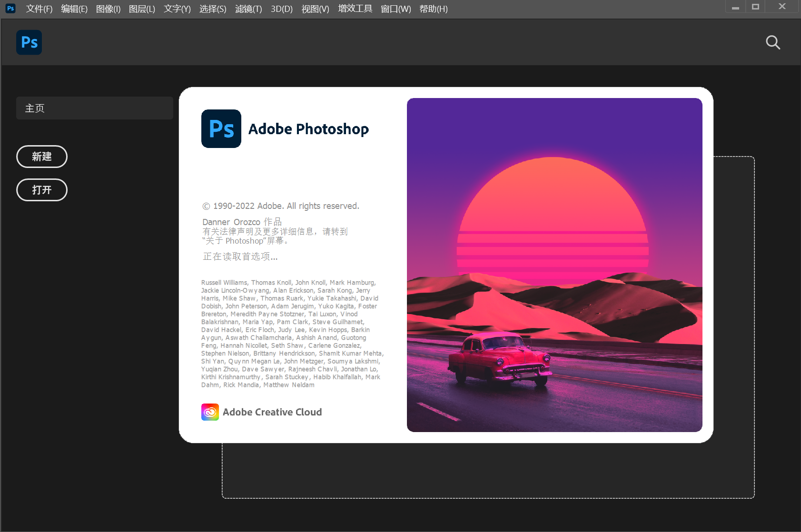Image resolution: width=801 pixels, height=532 pixels.
Task: Open the 图像(I) menu
Action: tap(109, 9)
